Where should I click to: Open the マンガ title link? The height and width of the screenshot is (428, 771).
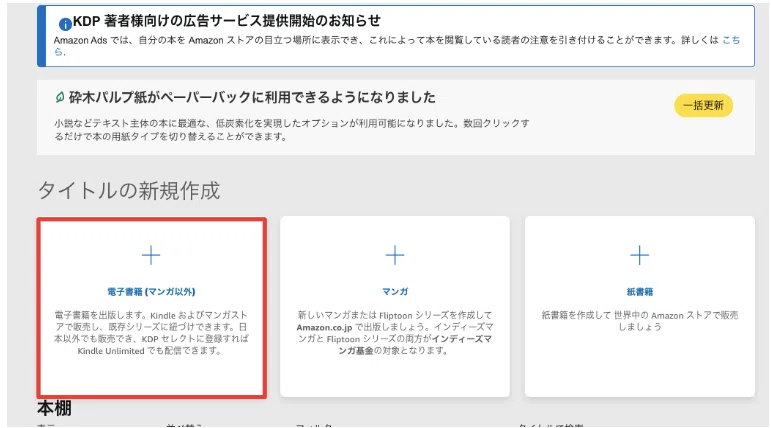[395, 292]
